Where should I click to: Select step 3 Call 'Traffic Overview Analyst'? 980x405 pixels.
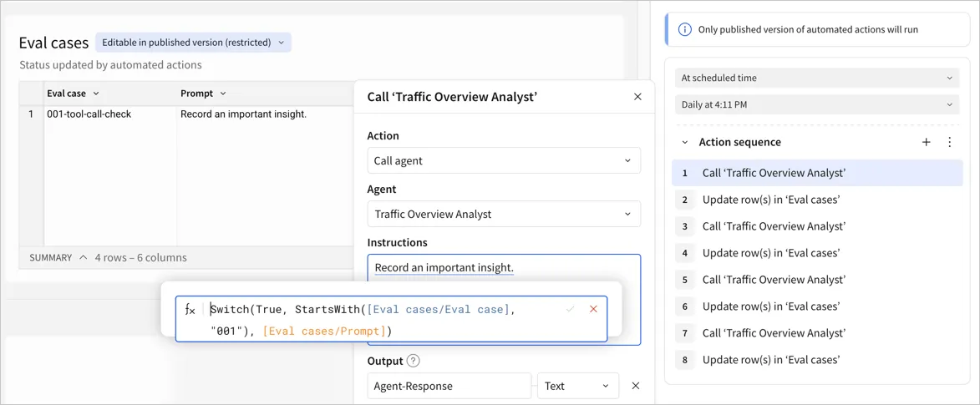817,226
